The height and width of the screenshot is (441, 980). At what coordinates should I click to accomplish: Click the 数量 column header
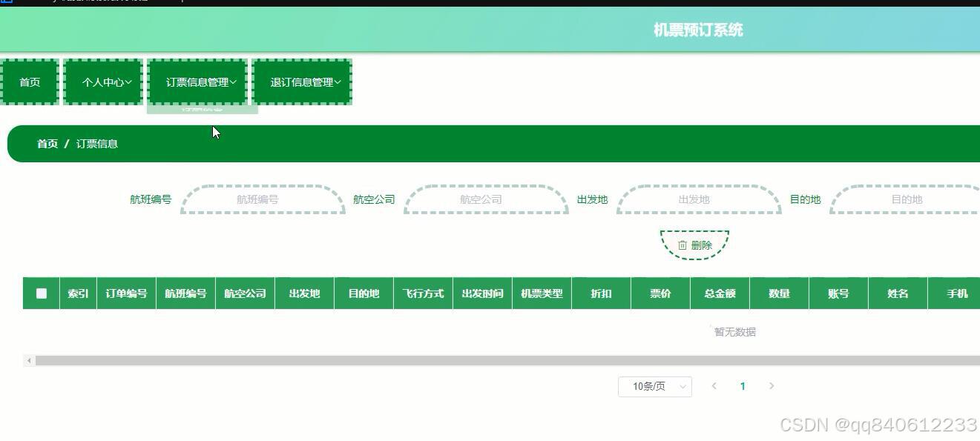pos(779,294)
